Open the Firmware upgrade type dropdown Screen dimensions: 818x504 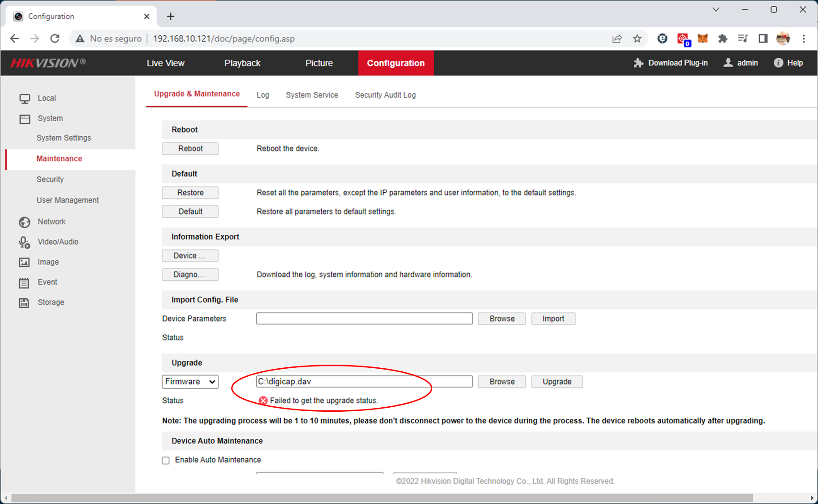click(190, 382)
